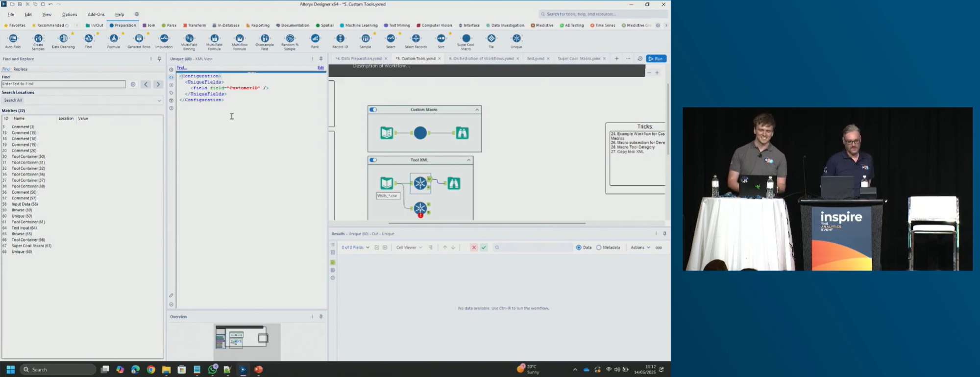Switch to the Join tool category
The image size is (980, 377).
click(149, 25)
